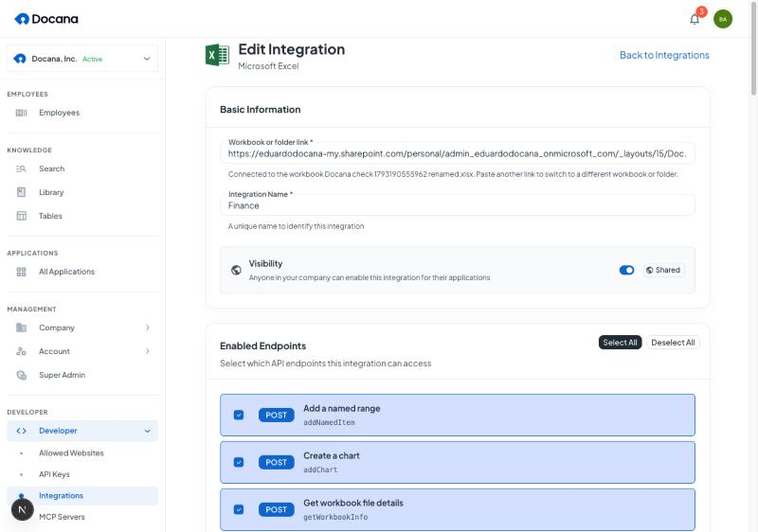
Task: Click the green user avatar
Action: coord(723,19)
